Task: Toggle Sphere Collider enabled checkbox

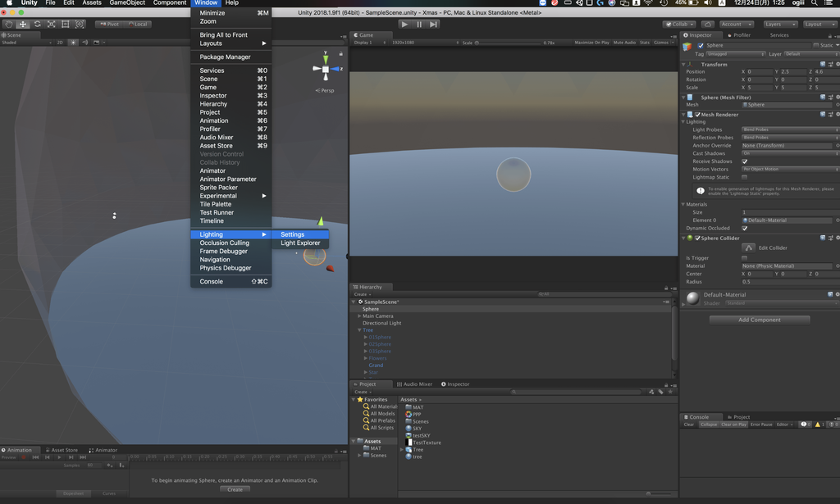Action: pos(697,238)
